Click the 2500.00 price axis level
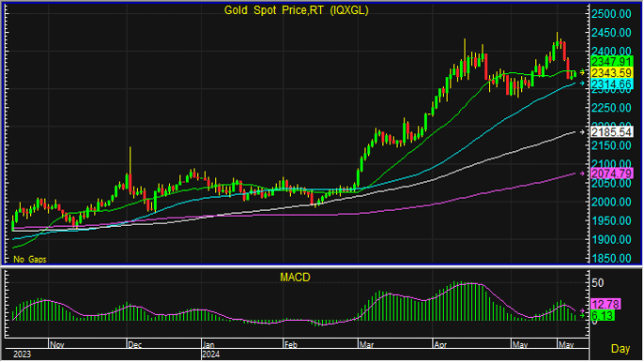Screen dimensions: 644x362 pyautogui.click(x=611, y=13)
